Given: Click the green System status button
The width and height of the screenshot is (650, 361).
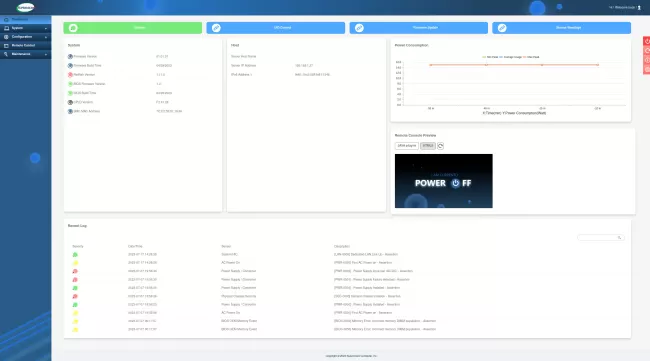Looking at the screenshot, I should [133, 28].
